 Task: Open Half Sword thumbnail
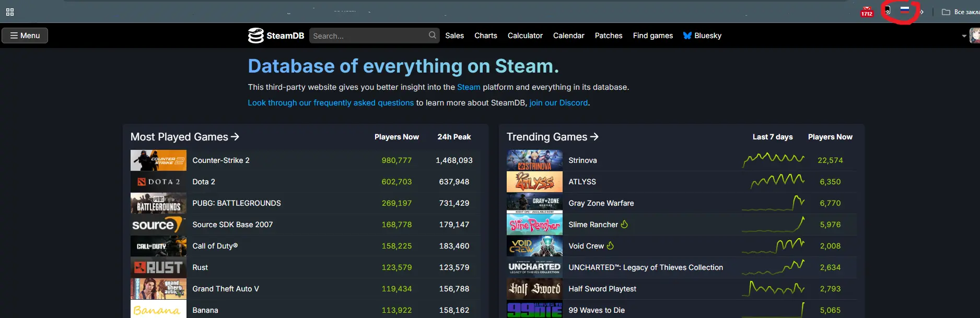point(534,289)
